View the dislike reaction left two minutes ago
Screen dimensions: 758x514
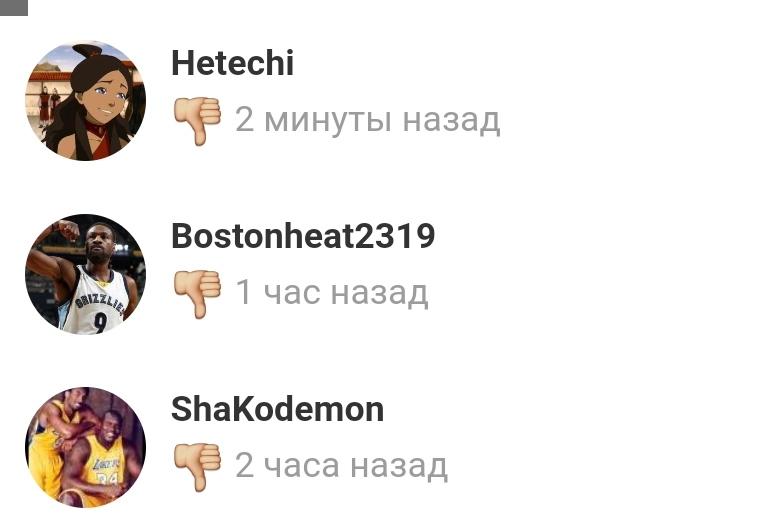[197, 121]
